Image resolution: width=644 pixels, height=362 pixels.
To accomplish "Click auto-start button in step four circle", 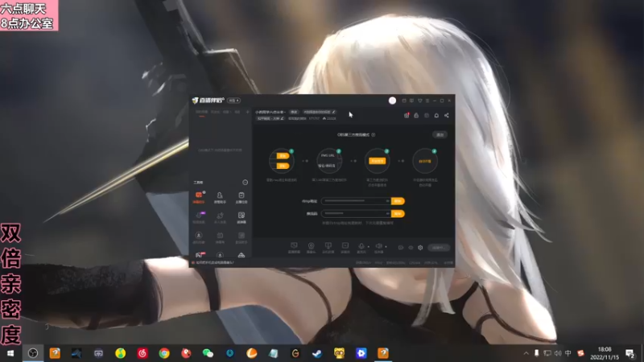I will [425, 162].
